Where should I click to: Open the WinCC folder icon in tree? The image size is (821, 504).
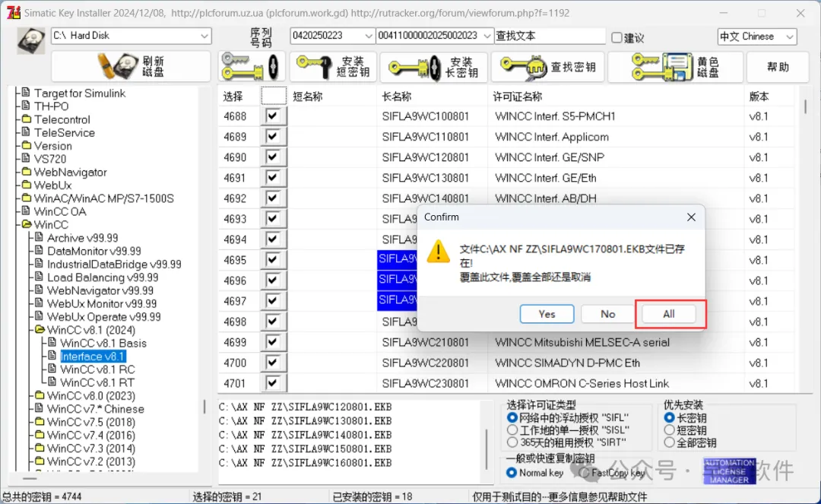click(x=26, y=224)
